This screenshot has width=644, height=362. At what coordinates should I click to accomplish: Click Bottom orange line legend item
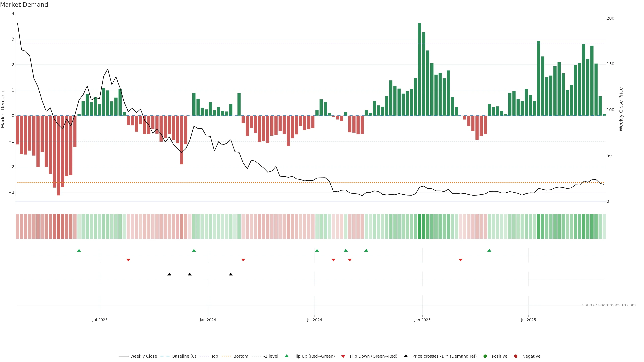click(x=240, y=356)
